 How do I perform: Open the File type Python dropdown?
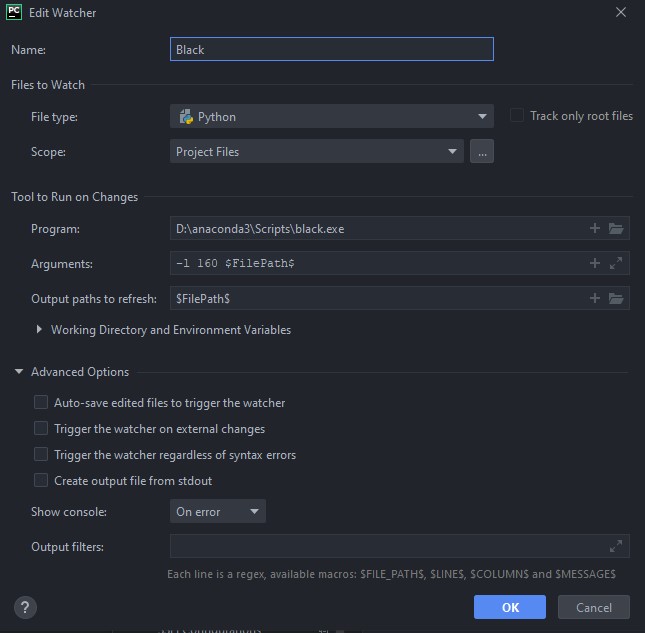click(332, 116)
